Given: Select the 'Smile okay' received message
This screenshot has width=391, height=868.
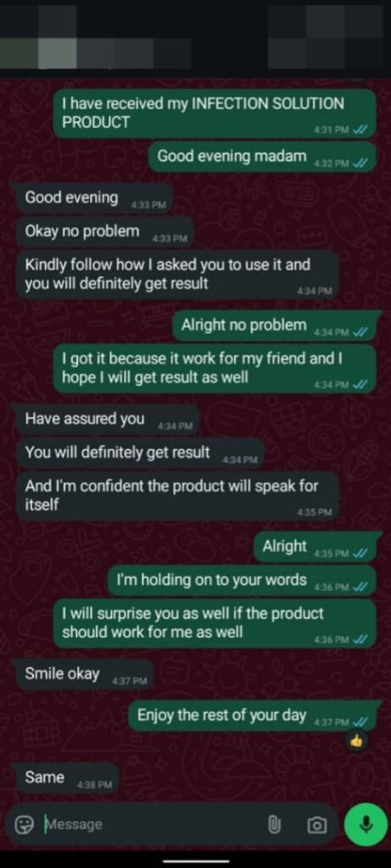Looking at the screenshot, I should [x=85, y=674].
